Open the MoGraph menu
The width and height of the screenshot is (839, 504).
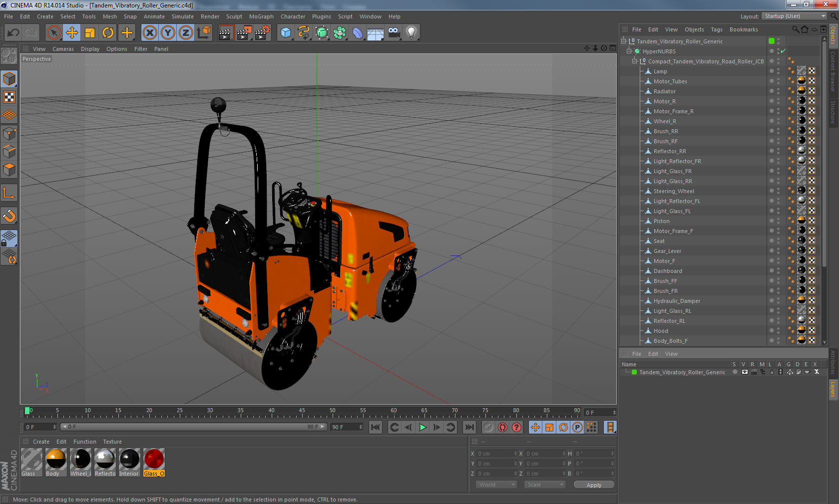(x=261, y=16)
